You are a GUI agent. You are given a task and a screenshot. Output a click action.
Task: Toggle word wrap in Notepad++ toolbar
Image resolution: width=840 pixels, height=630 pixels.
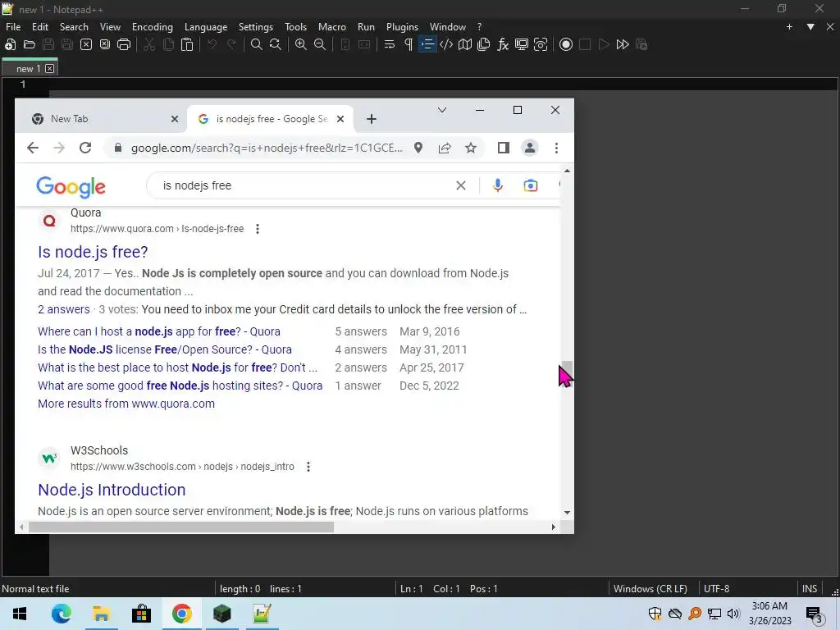(x=390, y=44)
